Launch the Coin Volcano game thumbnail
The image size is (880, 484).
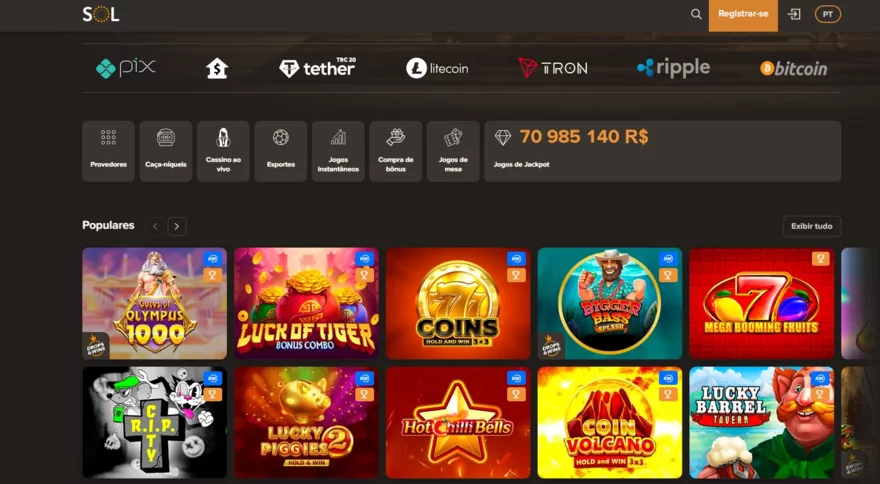(610, 423)
